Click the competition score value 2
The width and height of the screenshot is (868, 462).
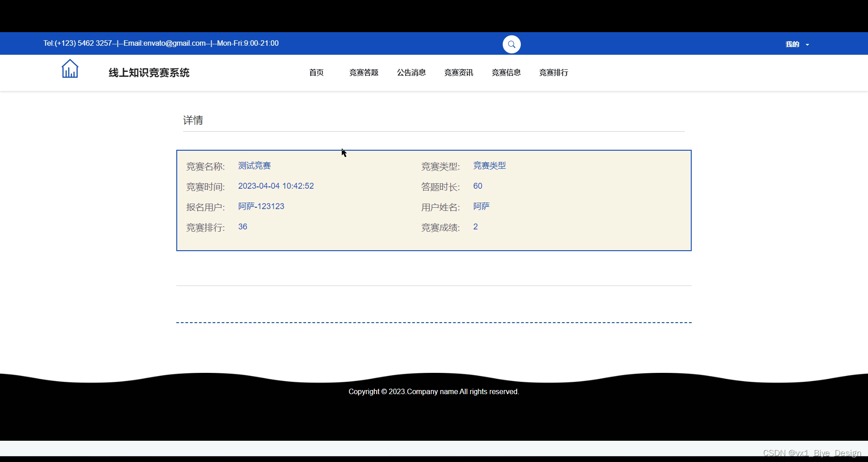(x=475, y=227)
